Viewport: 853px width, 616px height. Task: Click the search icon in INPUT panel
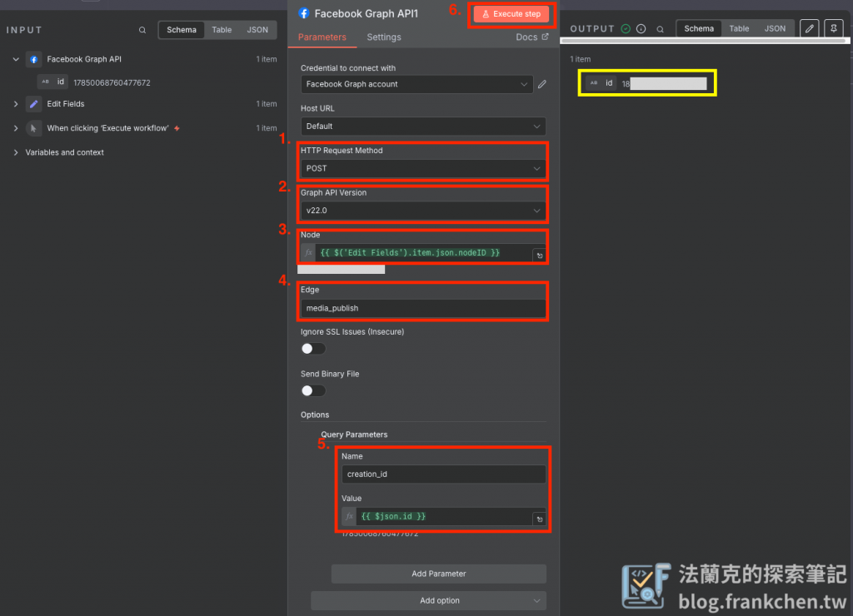click(142, 30)
